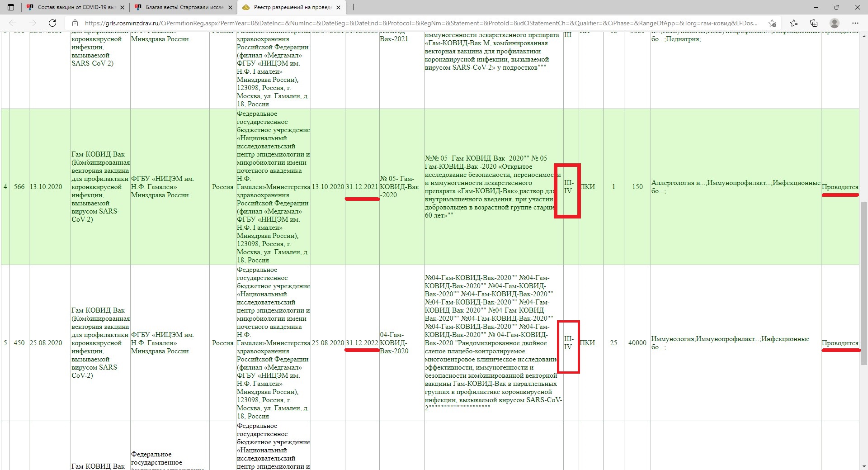Click the browser forward arrow
The width and height of the screenshot is (868, 470).
pyautogui.click(x=33, y=23)
